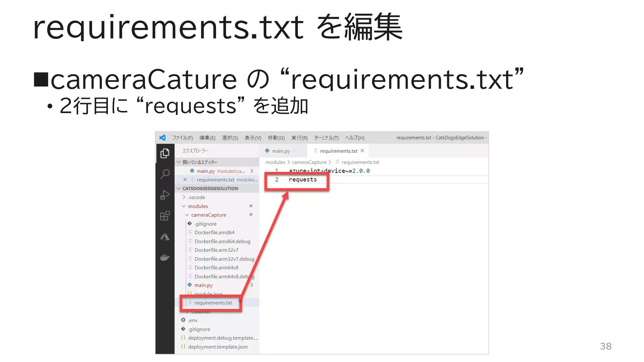Open the Docker view in activity bar
Image resolution: width=644 pixels, height=362 pixels.
point(165,258)
